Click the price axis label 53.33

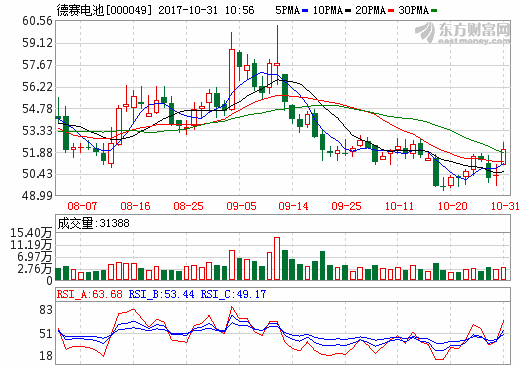(x=37, y=131)
